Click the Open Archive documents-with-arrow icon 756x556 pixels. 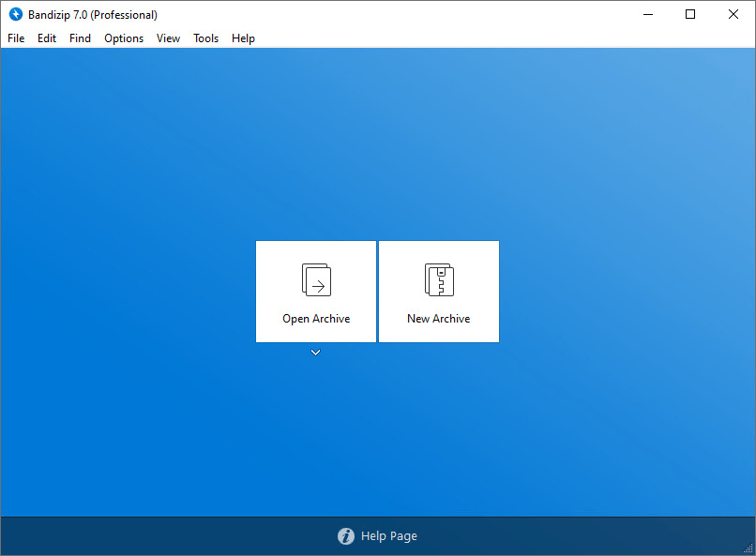tap(316, 279)
